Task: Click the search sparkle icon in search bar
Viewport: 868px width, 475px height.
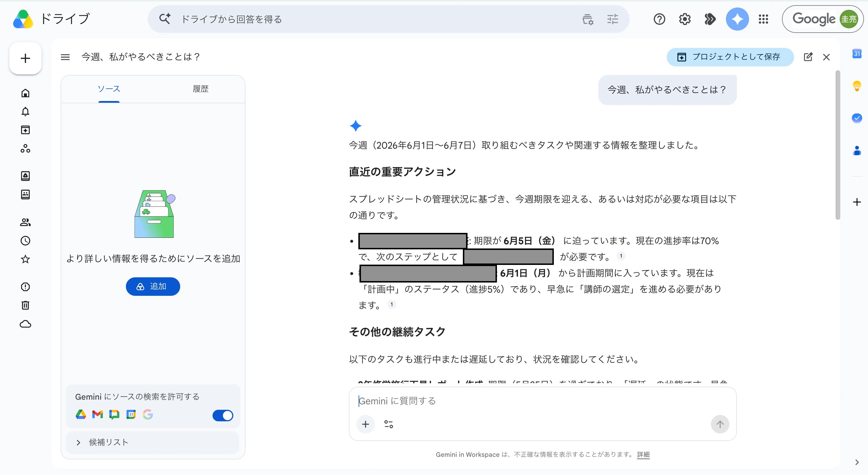Action: coord(165,19)
